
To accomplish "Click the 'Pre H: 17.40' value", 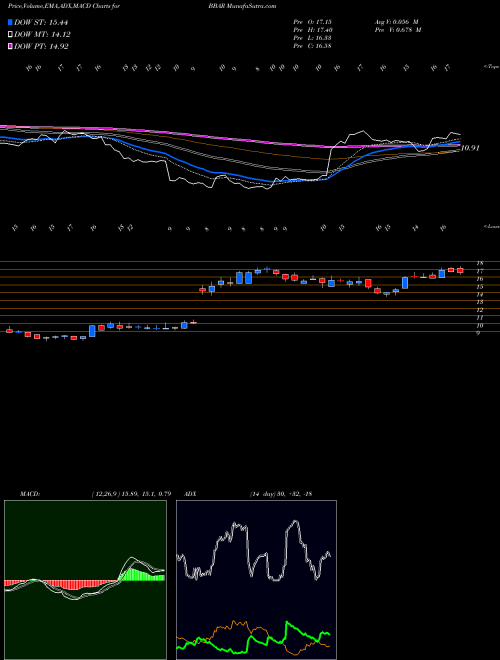I will coord(312,30).
